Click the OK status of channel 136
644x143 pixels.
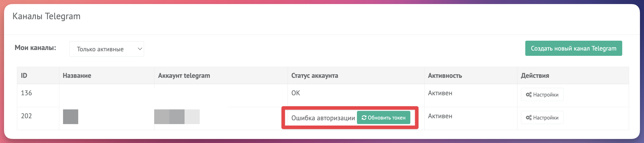click(x=295, y=93)
